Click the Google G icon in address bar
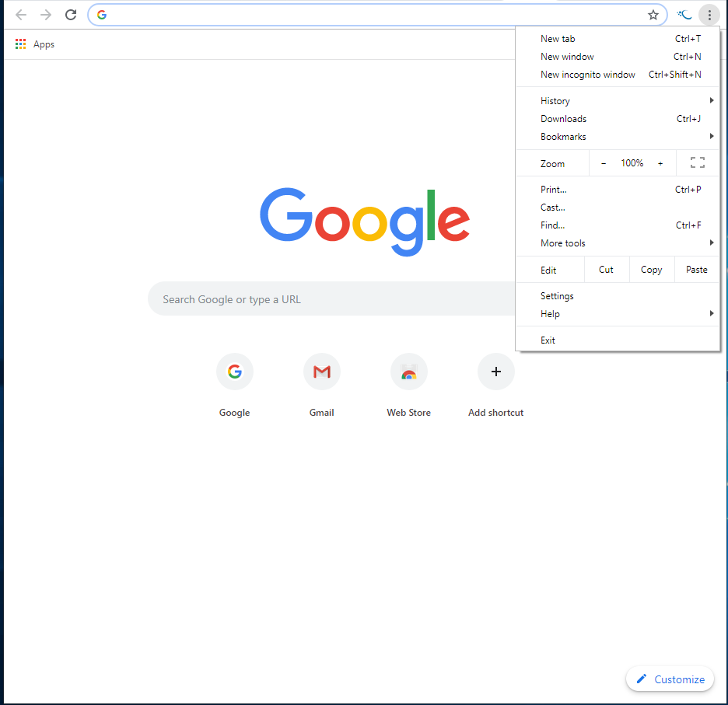The height and width of the screenshot is (705, 728). pyautogui.click(x=102, y=15)
